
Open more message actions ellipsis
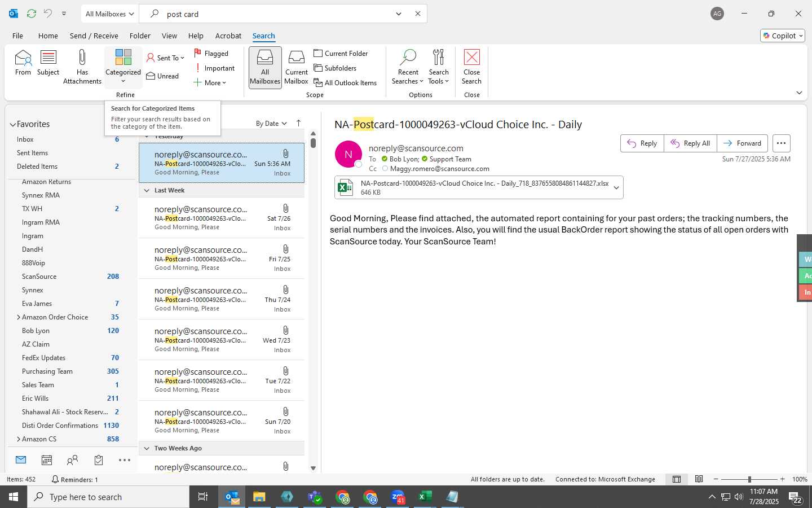click(781, 143)
